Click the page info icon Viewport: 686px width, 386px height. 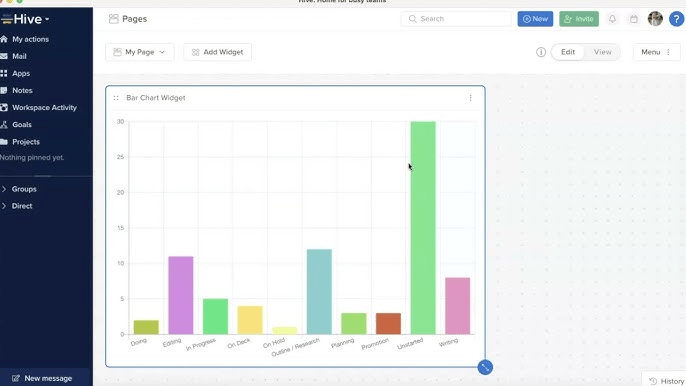coord(541,52)
